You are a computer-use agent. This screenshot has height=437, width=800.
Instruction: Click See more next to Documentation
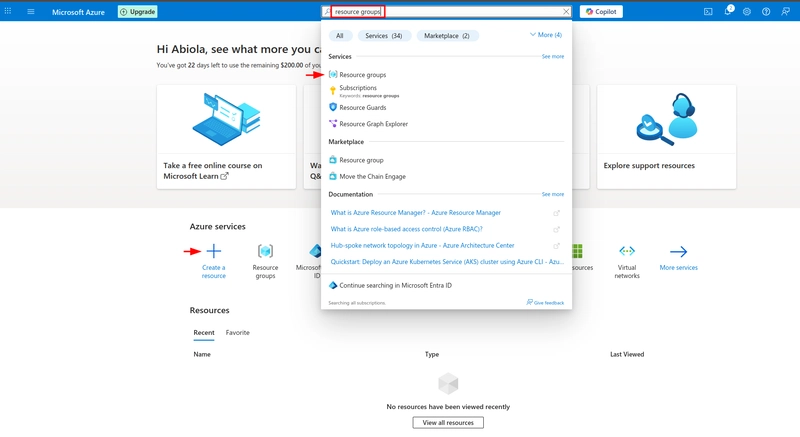553,194
